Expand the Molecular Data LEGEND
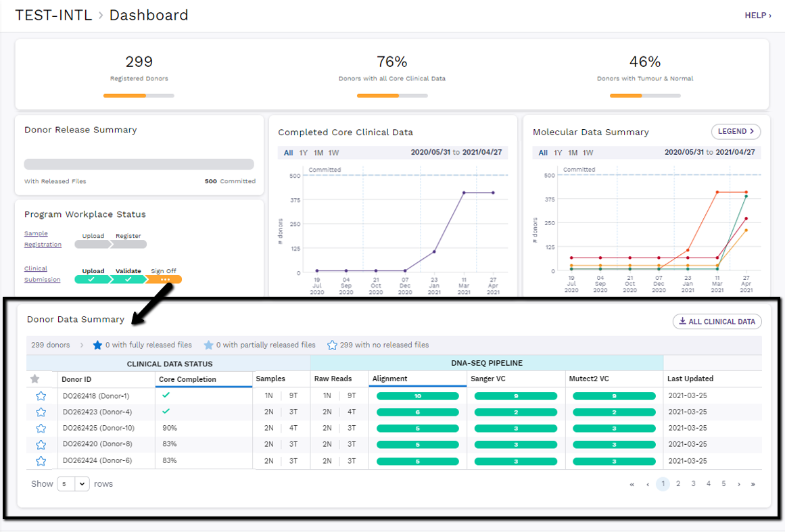 click(736, 131)
